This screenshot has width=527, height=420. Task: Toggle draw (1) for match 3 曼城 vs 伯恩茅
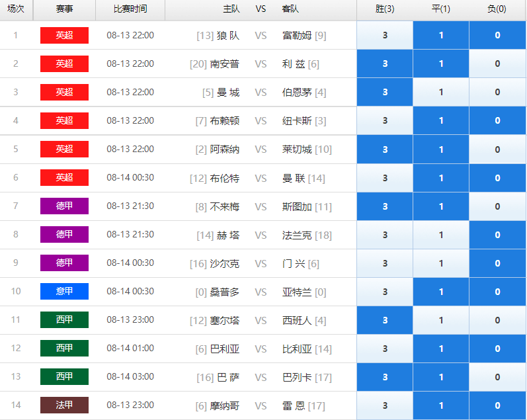coord(441,92)
